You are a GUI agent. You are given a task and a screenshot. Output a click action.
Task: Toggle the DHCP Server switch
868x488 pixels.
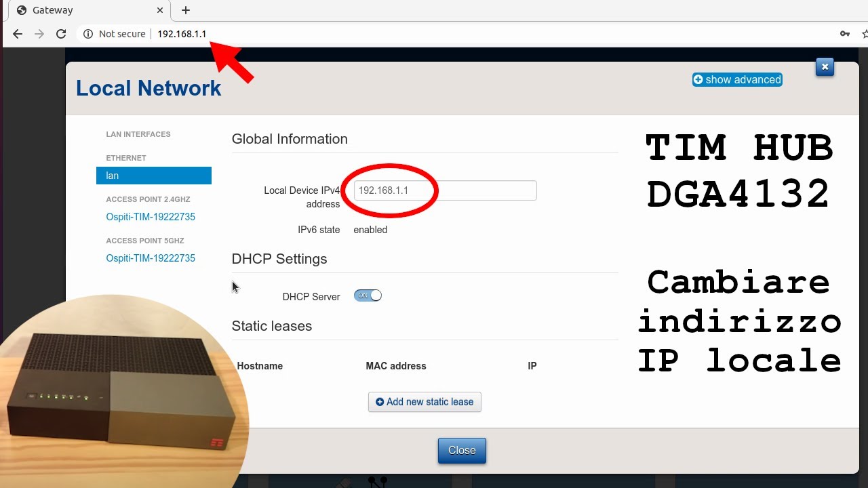click(x=368, y=296)
